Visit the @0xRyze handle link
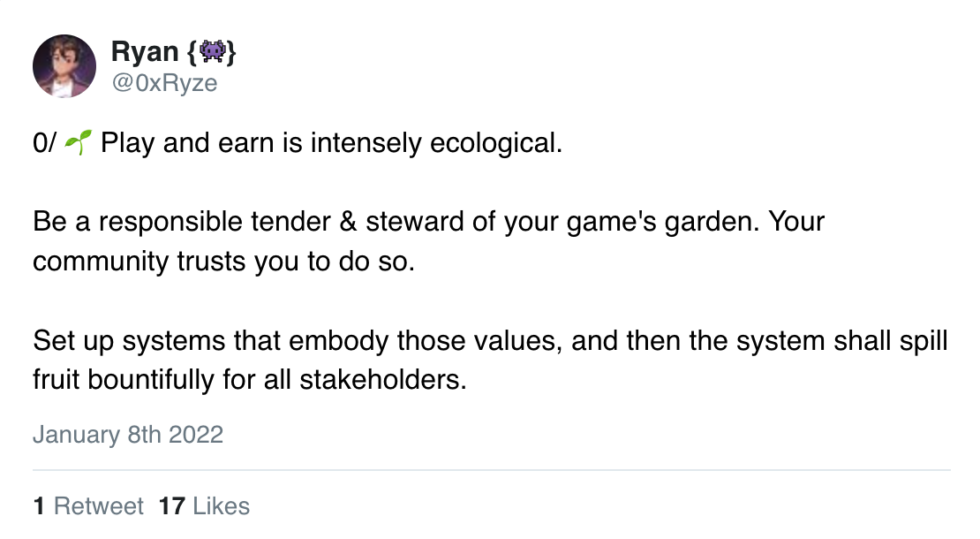This screenshot has width=980, height=539. coord(164,82)
